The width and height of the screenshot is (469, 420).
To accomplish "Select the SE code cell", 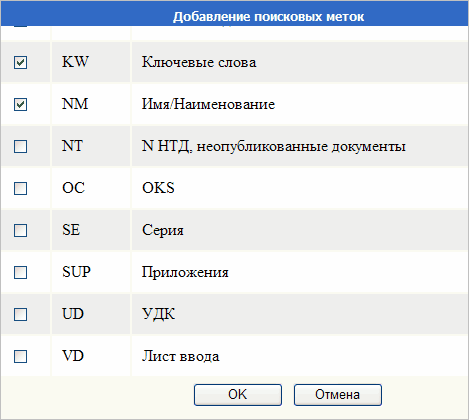I will [91, 230].
